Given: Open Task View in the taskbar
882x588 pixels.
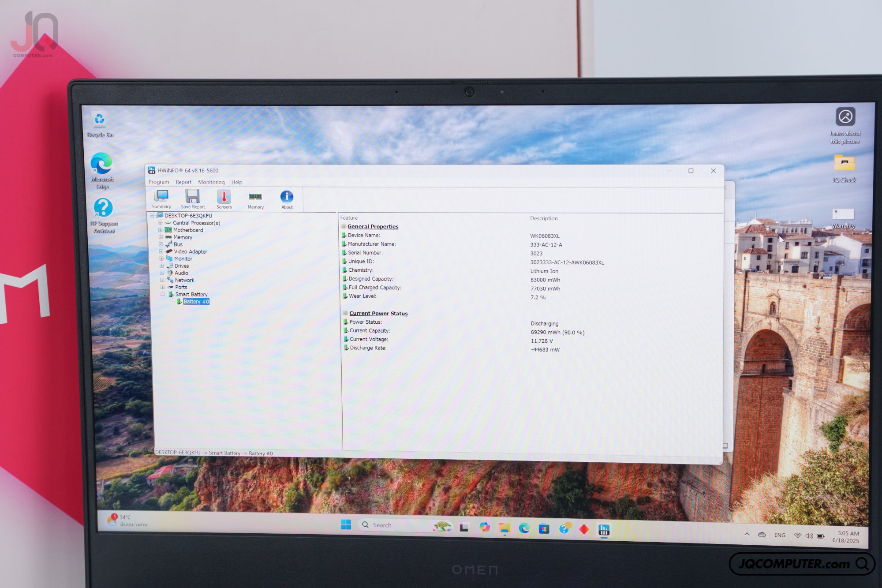Looking at the screenshot, I should (464, 528).
